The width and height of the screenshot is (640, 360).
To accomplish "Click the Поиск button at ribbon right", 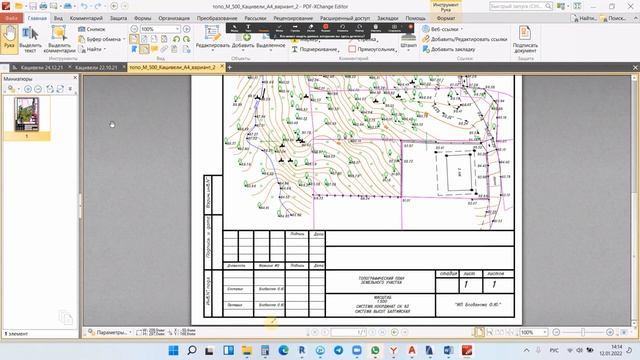I will click(613, 18).
